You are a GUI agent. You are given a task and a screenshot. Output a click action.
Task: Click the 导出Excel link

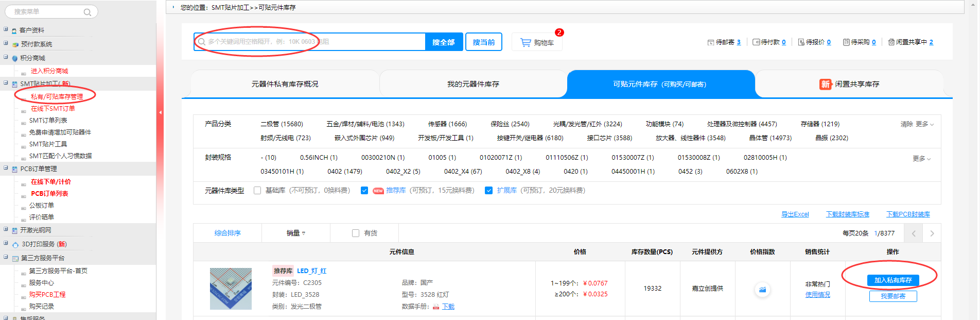pos(795,214)
